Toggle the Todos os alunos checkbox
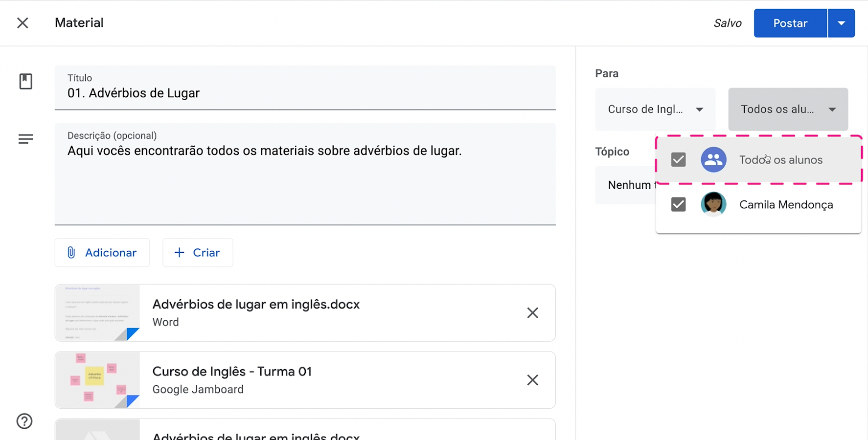Image resolution: width=868 pixels, height=440 pixels. 678,160
